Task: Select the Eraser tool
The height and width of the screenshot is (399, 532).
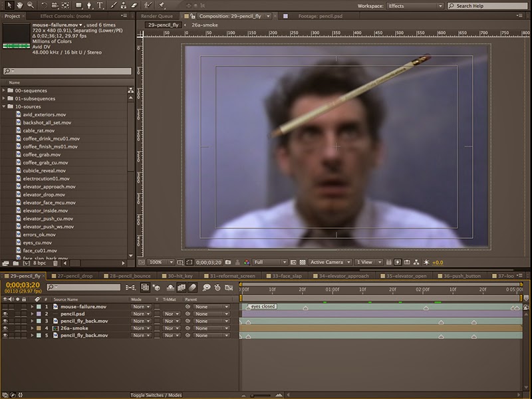Action: tap(134, 5)
